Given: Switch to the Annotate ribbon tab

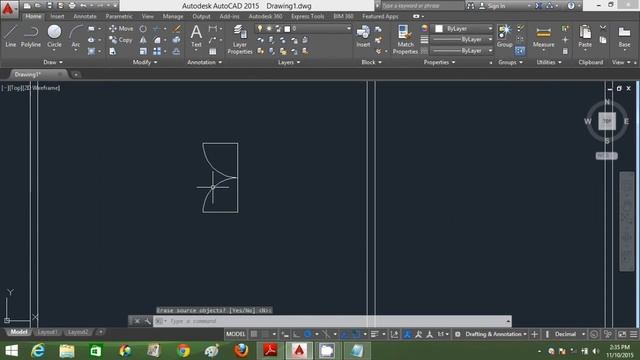Looking at the screenshot, I should pyautogui.click(x=85, y=17).
